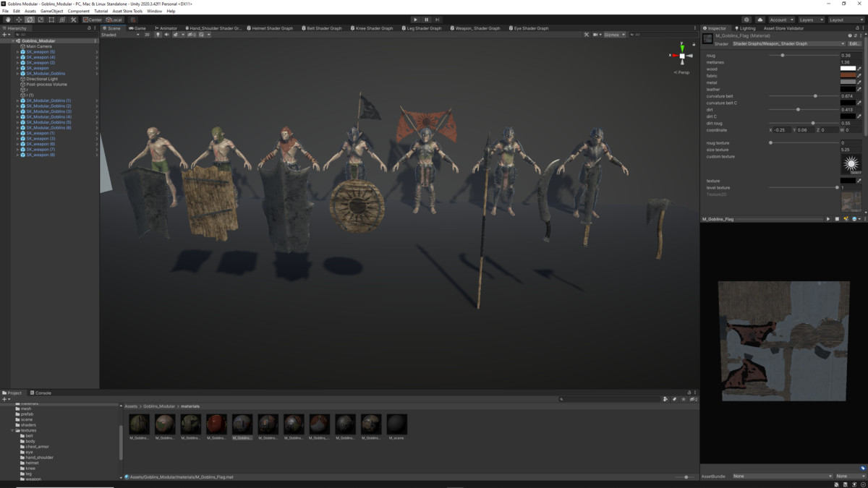Viewport: 868px width, 488px height.
Task: Open the GameObject menu
Action: tap(52, 12)
